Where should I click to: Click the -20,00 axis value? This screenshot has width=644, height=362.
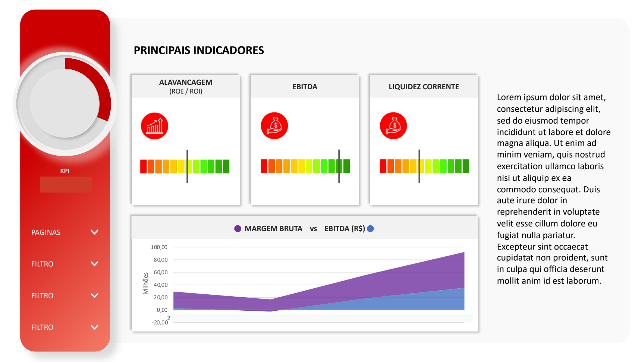pyautogui.click(x=160, y=322)
